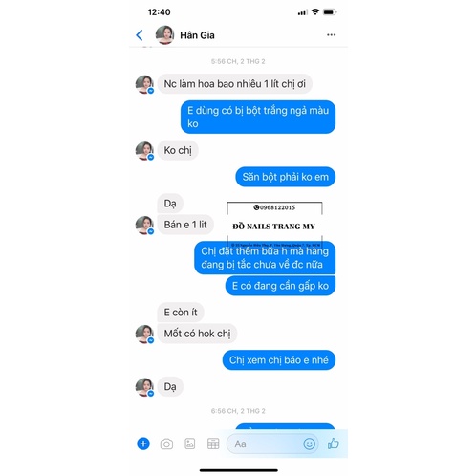
Task: Tap the back arrow to leave chat
Action: pos(140,35)
